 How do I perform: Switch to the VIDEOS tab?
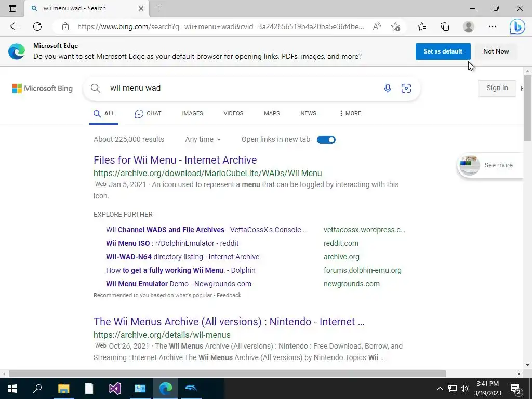[x=233, y=113]
